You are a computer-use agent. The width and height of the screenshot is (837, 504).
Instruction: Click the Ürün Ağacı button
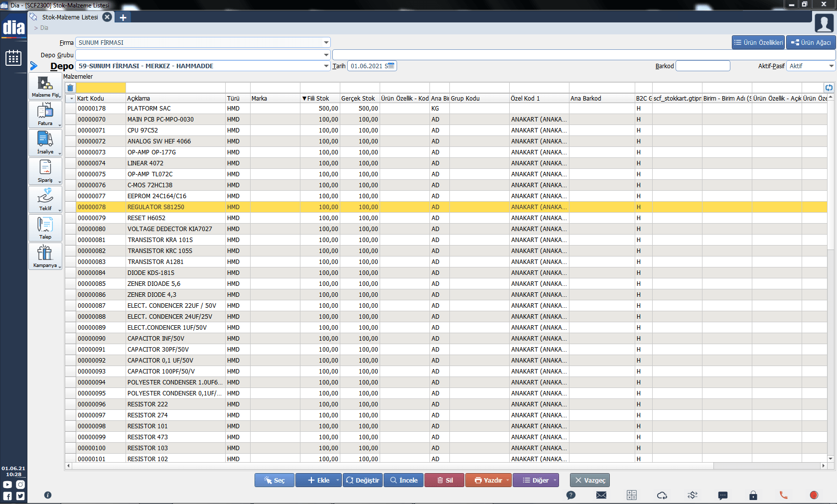[811, 42]
